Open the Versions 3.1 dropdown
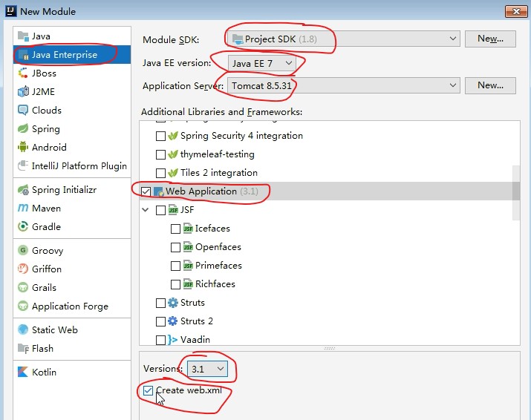 (207, 369)
